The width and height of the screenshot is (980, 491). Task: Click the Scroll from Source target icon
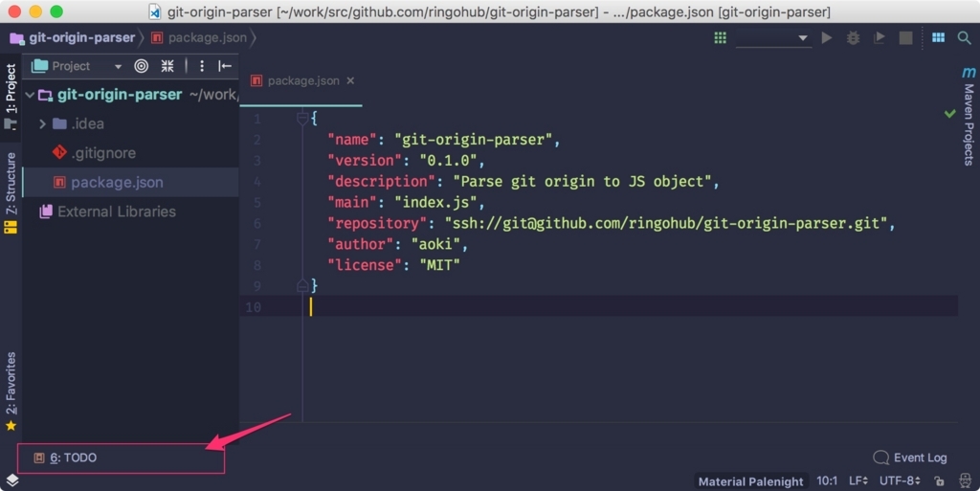(142, 66)
